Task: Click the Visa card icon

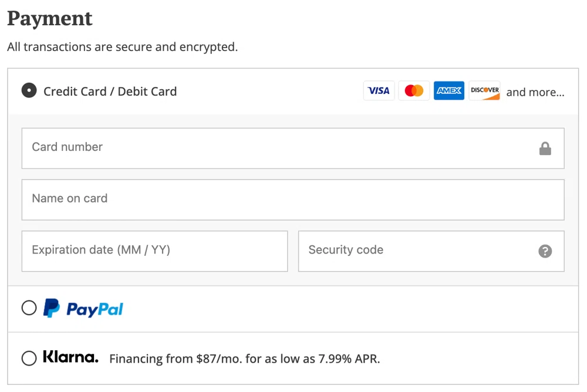Action: coord(379,90)
